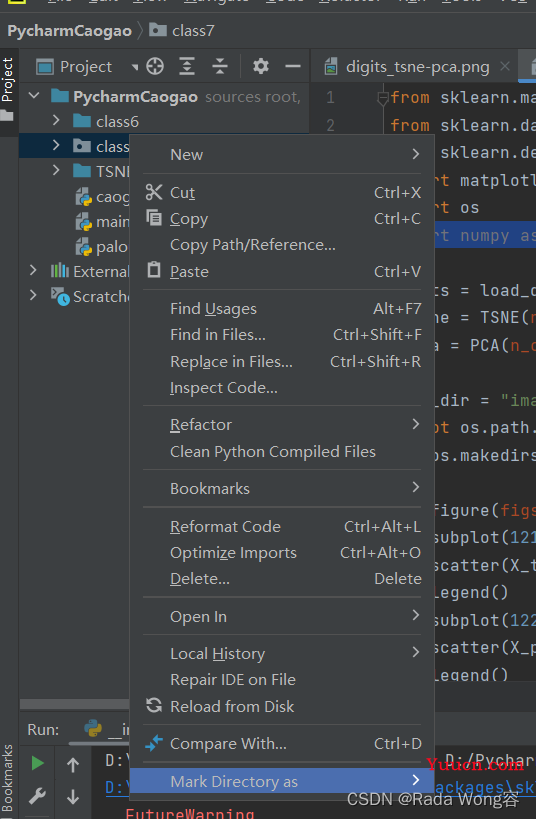536x819 pixels.
Task: Hide the Project panel with minus icon
Action: pos(293,66)
